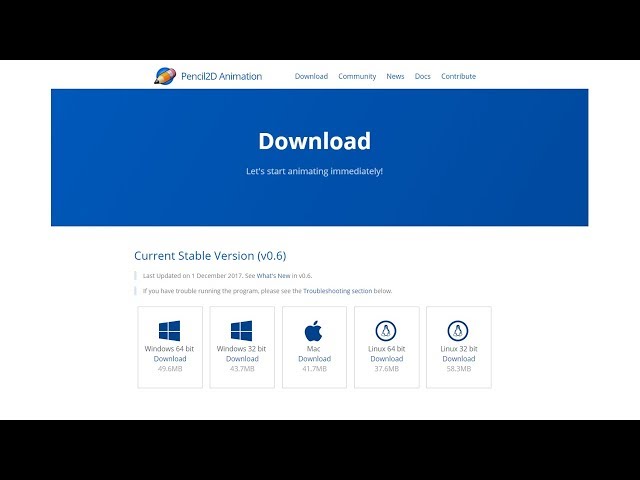This screenshot has height=480, width=640.
Task: Click the Linux 64 bit penguin icon
Action: (386, 331)
